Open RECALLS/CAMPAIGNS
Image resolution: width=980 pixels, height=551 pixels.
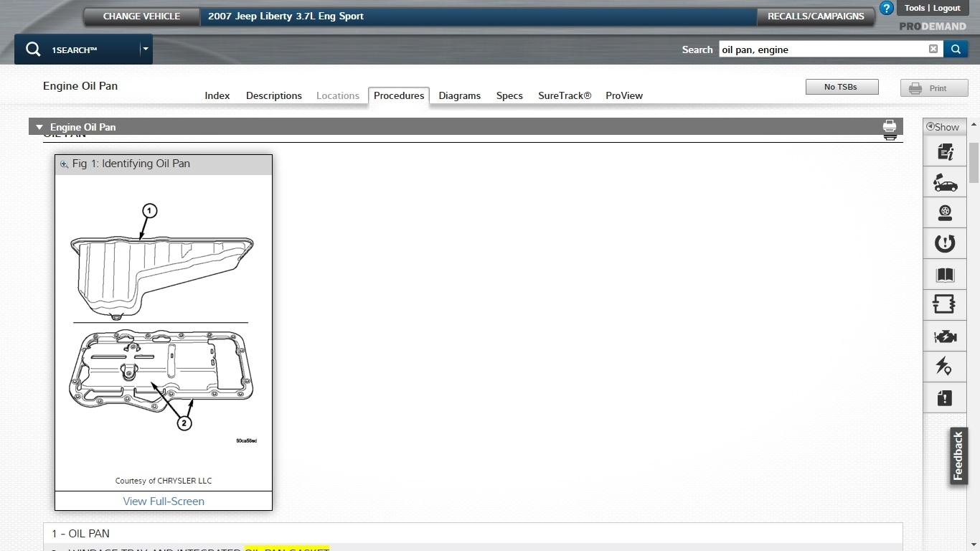point(816,17)
